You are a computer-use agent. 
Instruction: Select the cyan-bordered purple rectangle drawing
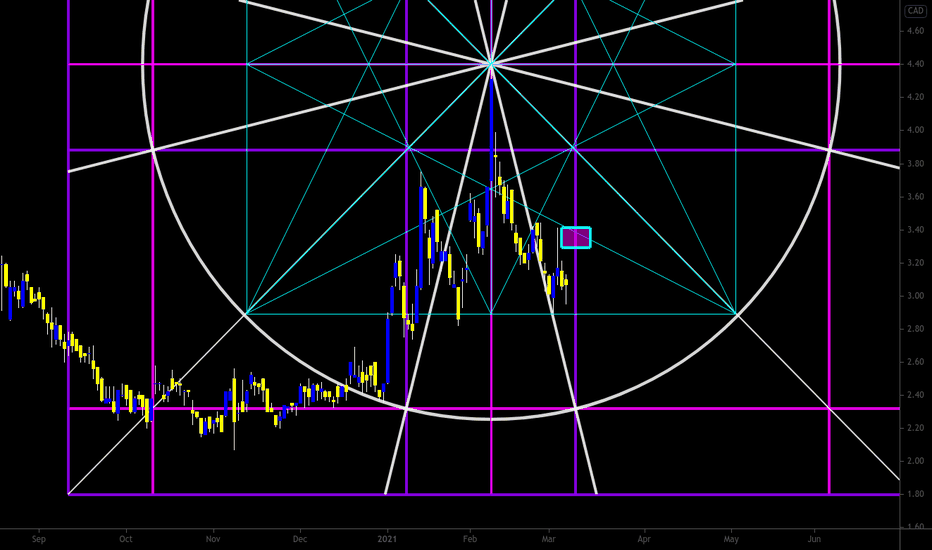tap(575, 238)
